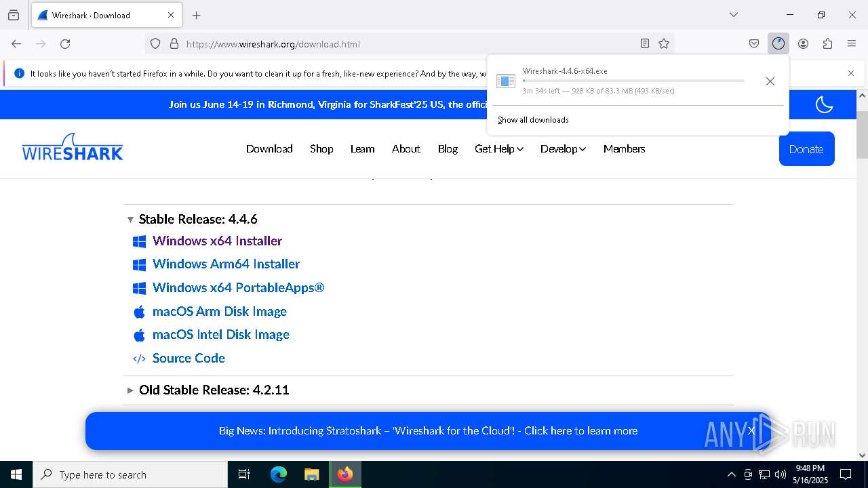The height and width of the screenshot is (488, 868).
Task: Click the page vertical scrollbar
Action: 862,135
